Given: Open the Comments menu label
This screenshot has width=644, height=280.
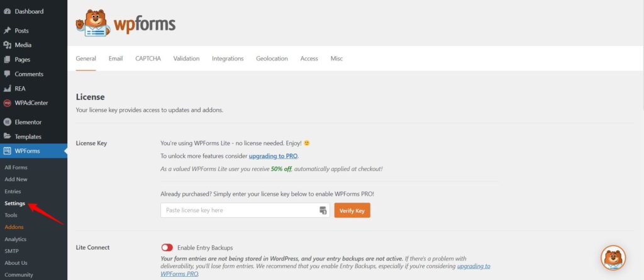Looking at the screenshot, I should (x=29, y=74).
